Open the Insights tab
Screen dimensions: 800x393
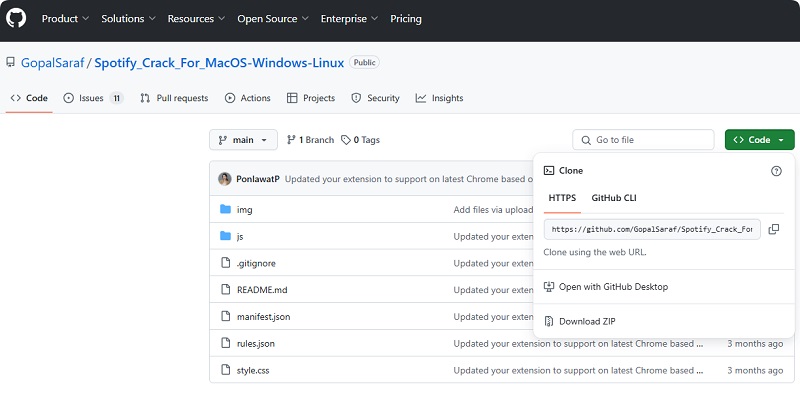[439, 98]
